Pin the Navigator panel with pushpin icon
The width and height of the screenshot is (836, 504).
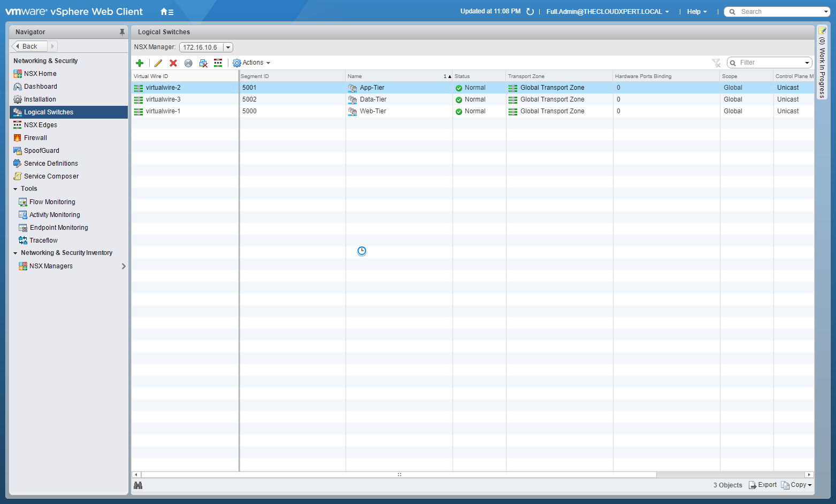coord(122,32)
